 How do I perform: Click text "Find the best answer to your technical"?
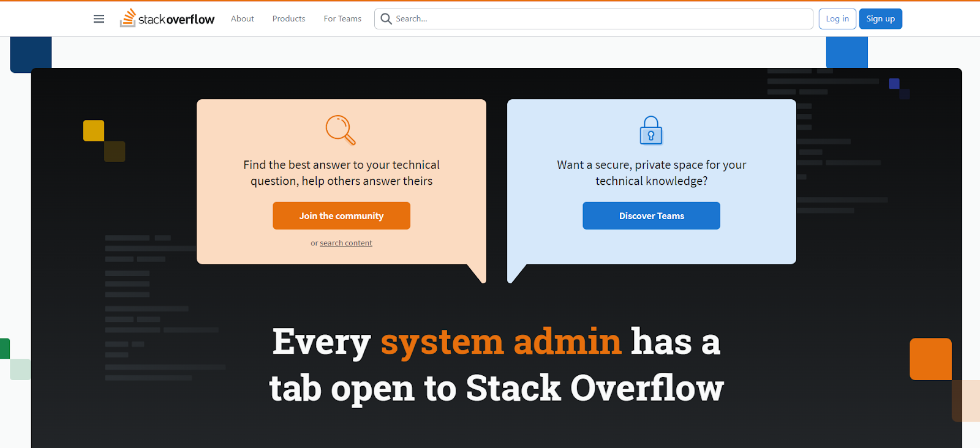341,165
